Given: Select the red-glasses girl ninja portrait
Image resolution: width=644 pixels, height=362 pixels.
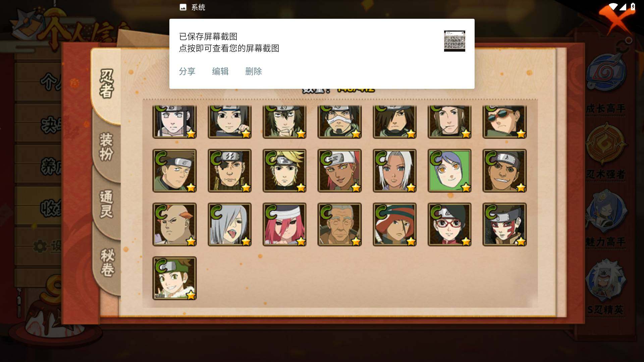Looking at the screenshot, I should (449, 224).
